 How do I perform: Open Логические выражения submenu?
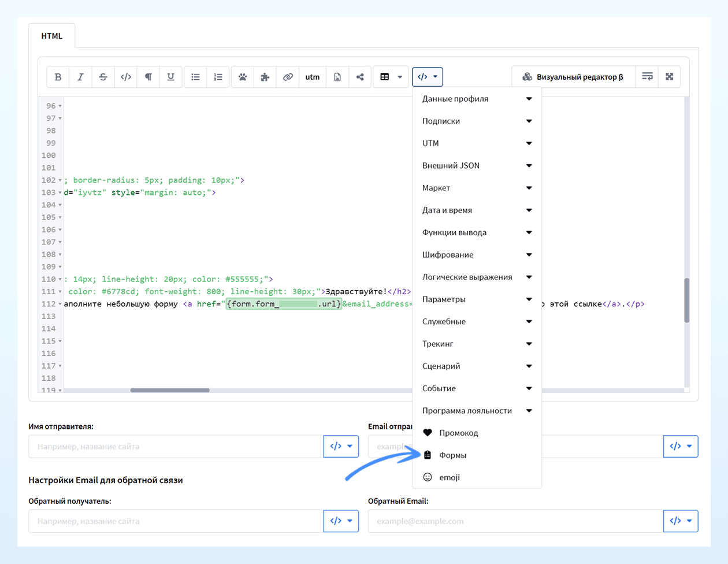(477, 277)
